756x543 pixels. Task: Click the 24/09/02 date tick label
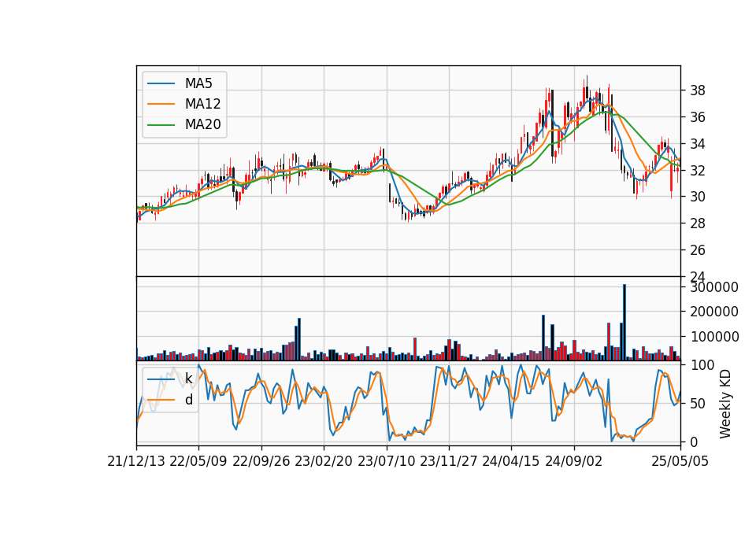click(574, 462)
